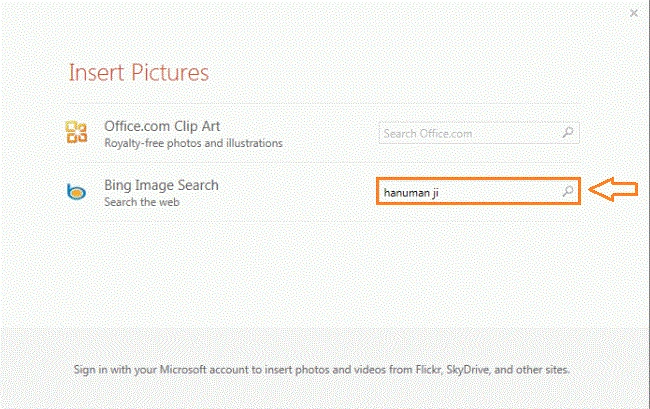Close the Insert Pictures dialog
This screenshot has height=409, width=650.
(634, 13)
